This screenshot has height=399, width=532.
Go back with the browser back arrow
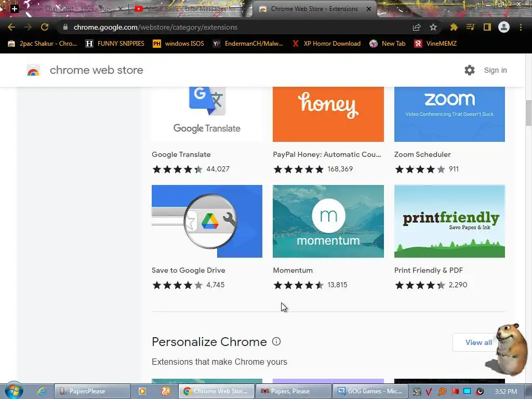click(11, 27)
